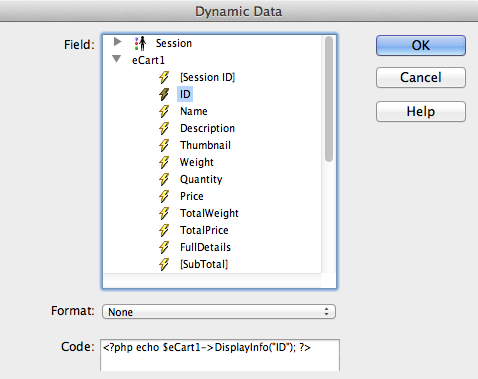Click the dark lightning icon beside ID
Image resolution: width=478 pixels, height=379 pixels.
[164, 94]
